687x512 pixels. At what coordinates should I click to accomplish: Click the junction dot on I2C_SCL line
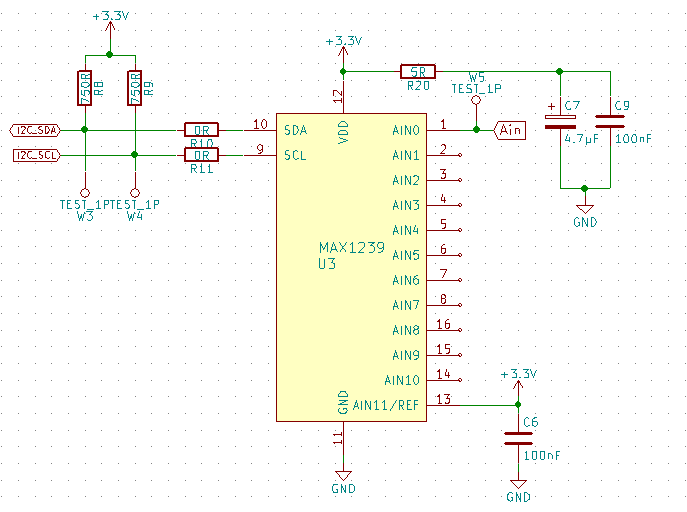135,155
